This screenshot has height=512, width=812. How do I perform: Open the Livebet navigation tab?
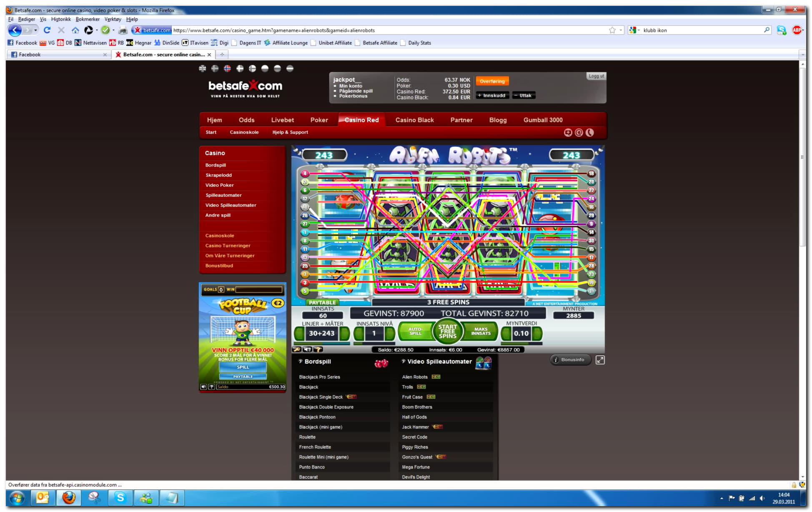[282, 120]
